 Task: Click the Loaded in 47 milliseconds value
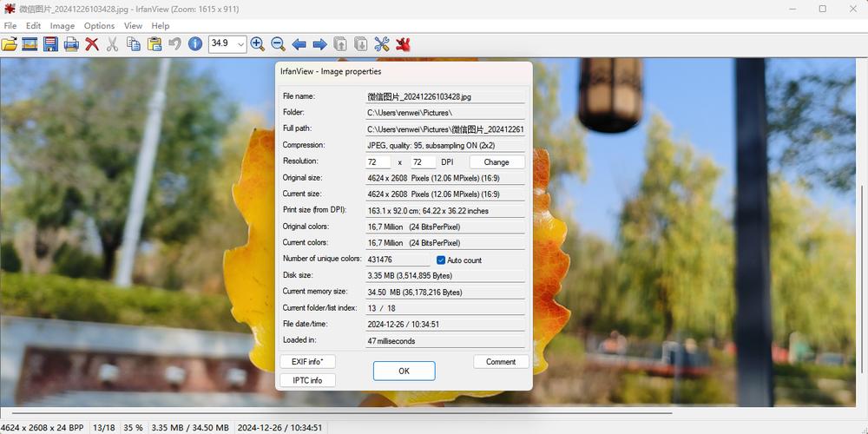point(445,341)
